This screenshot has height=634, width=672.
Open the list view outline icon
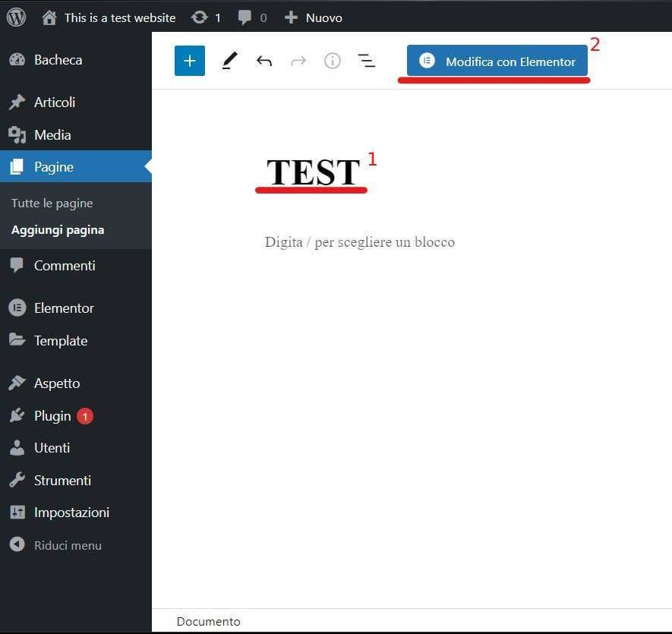[367, 61]
